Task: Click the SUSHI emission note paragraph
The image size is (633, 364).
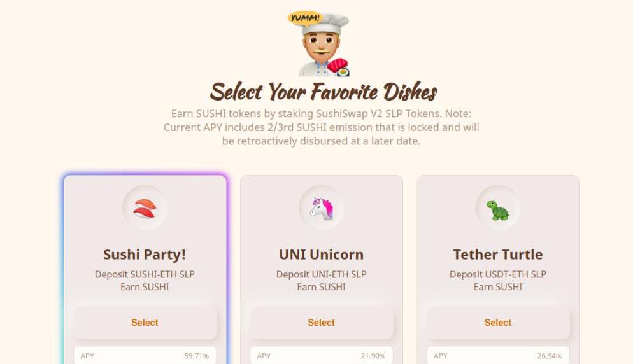Action: click(322, 127)
